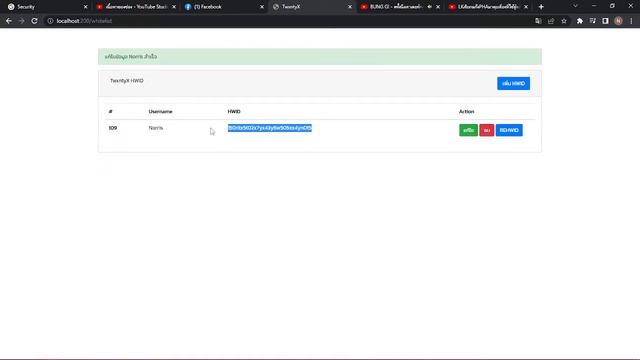Open the translate page icon

tap(538, 21)
